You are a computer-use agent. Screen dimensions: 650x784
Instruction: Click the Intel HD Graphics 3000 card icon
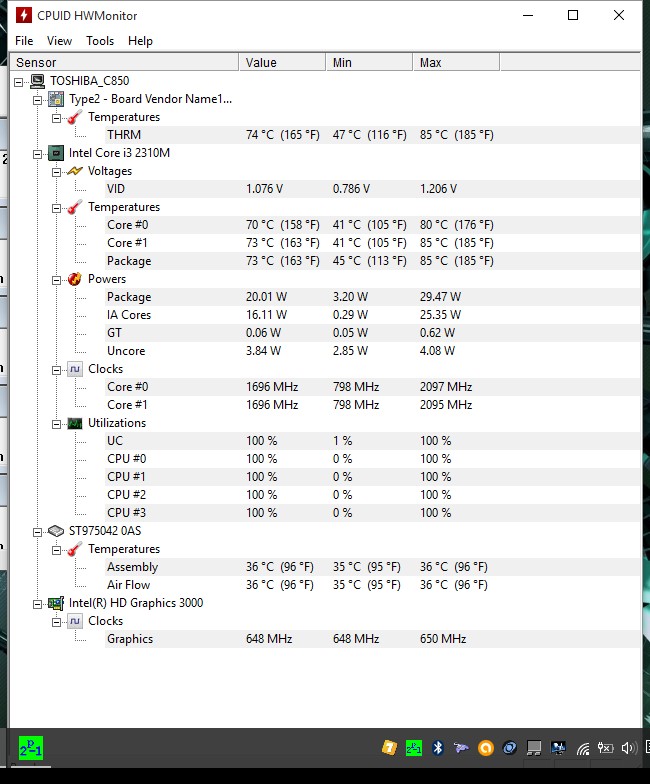(56, 603)
